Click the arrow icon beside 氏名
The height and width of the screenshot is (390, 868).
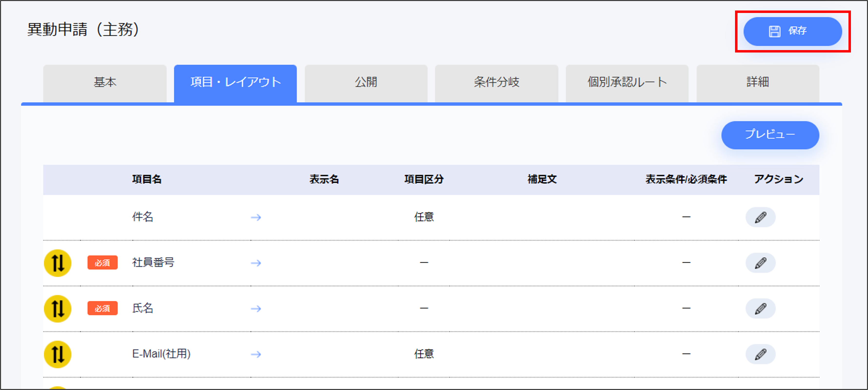[x=256, y=308]
